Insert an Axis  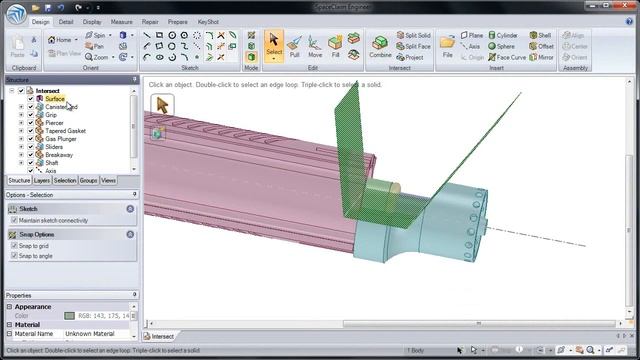coord(470,47)
